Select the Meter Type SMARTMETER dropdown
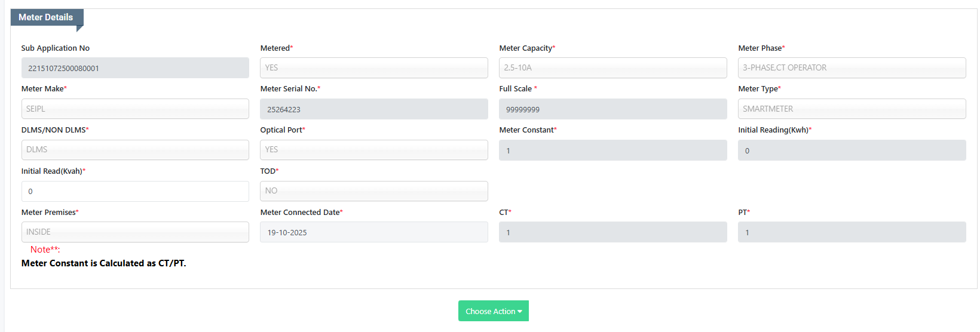The image size is (980, 332). [x=852, y=109]
